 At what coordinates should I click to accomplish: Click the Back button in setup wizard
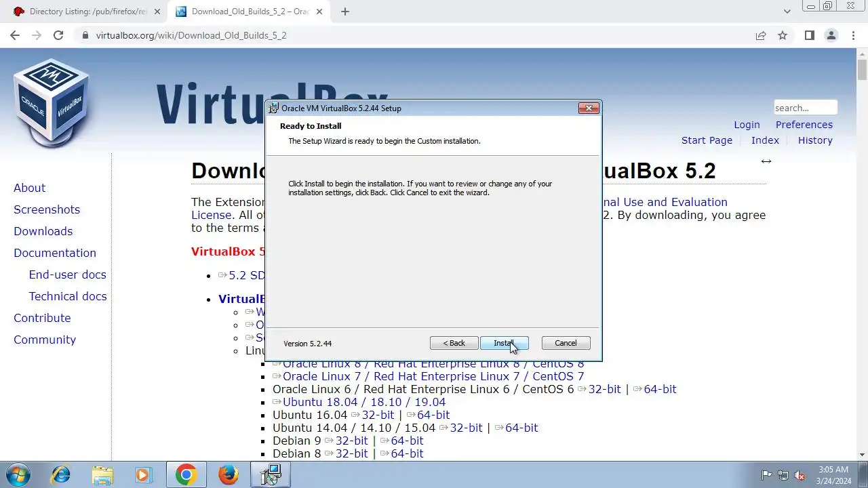[454, 343]
